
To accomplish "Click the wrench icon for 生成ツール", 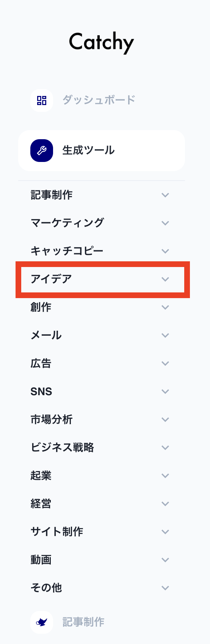I will pos(42,151).
